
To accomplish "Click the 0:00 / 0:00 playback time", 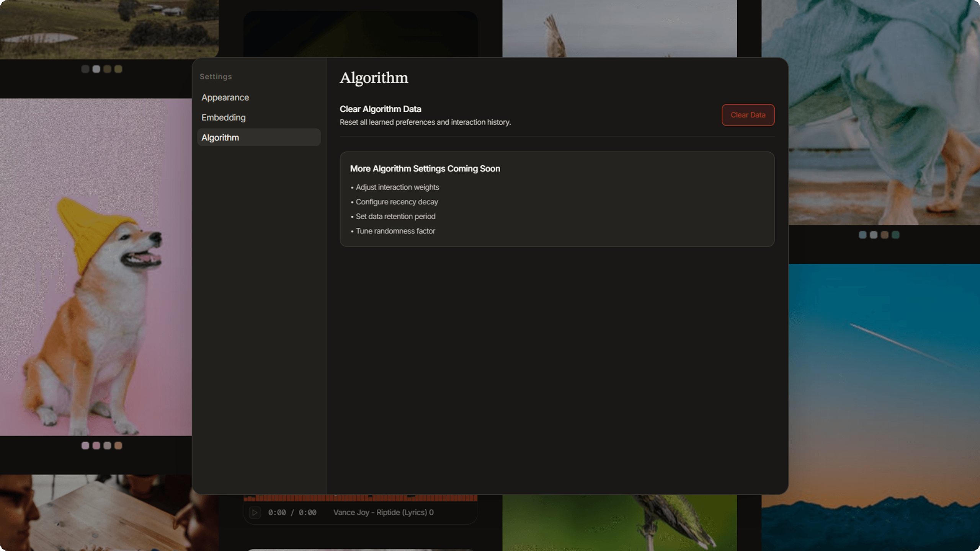I will [292, 512].
